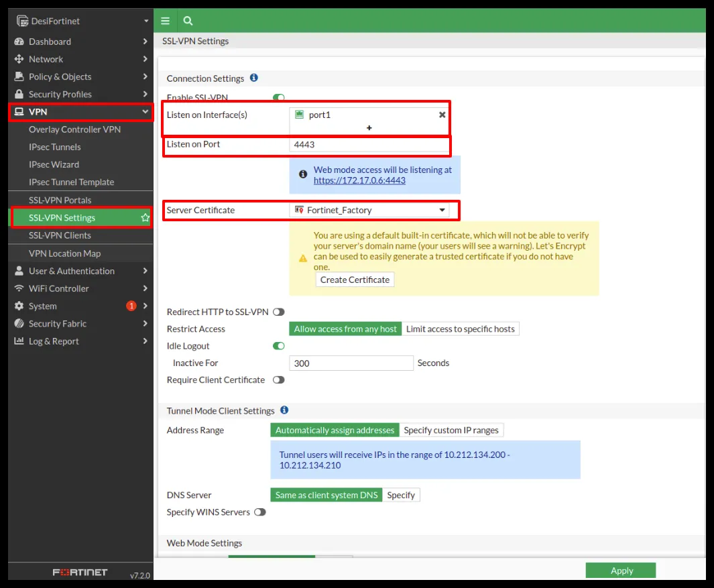Choose Same as client system DNS
Viewport: 714px width, 588px height.
[326, 495]
